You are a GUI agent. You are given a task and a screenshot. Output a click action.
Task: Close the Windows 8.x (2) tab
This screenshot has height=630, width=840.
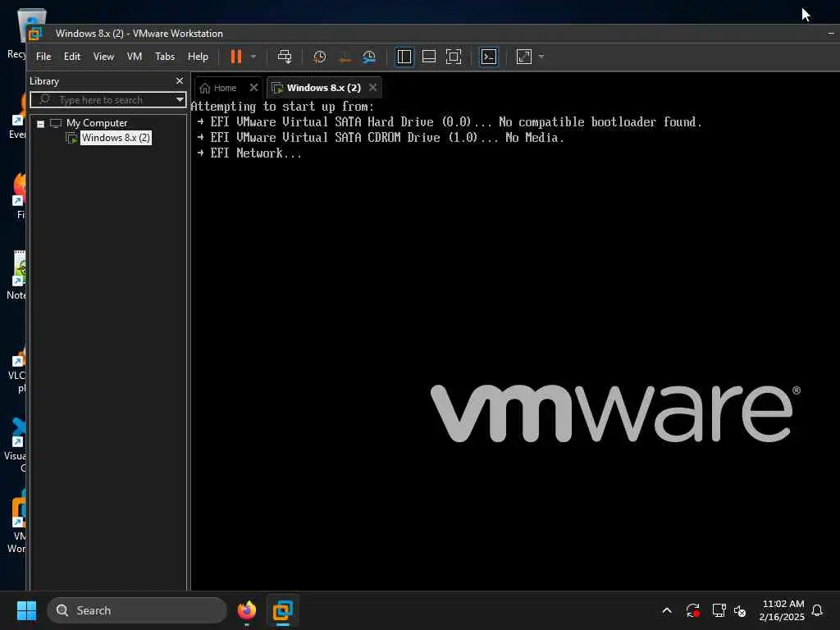pos(373,87)
